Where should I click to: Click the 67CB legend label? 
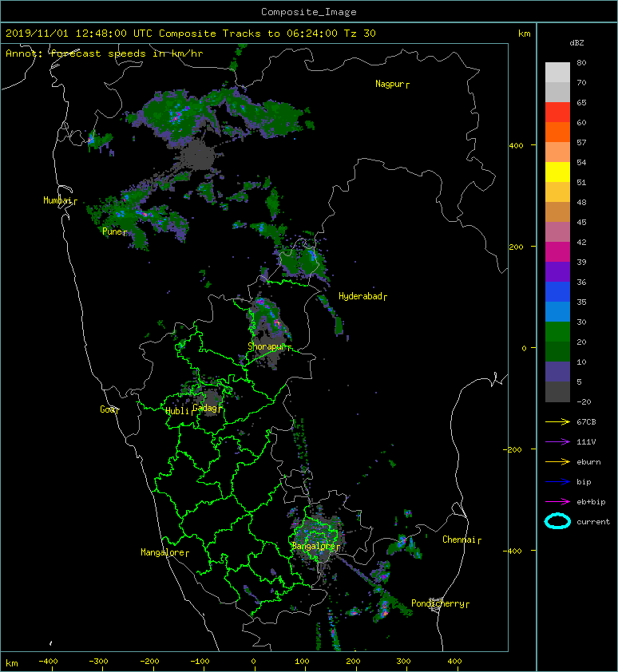coord(586,422)
